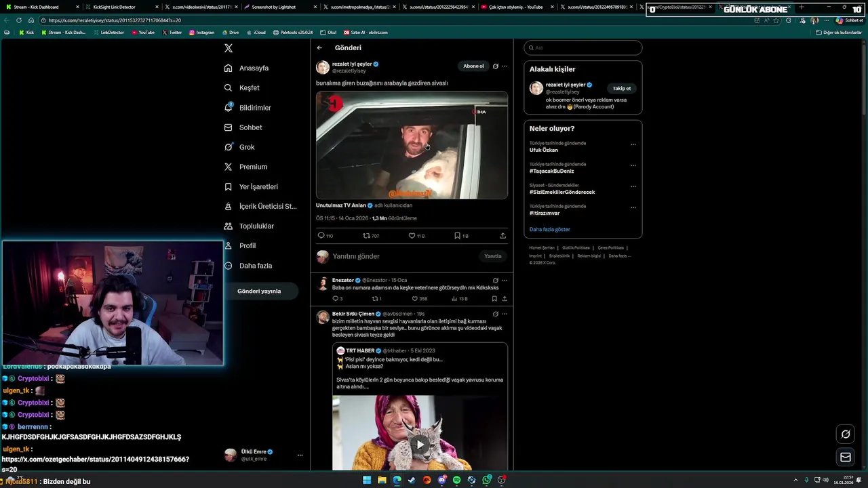Bookmark the main post with 1 B count

(457, 236)
